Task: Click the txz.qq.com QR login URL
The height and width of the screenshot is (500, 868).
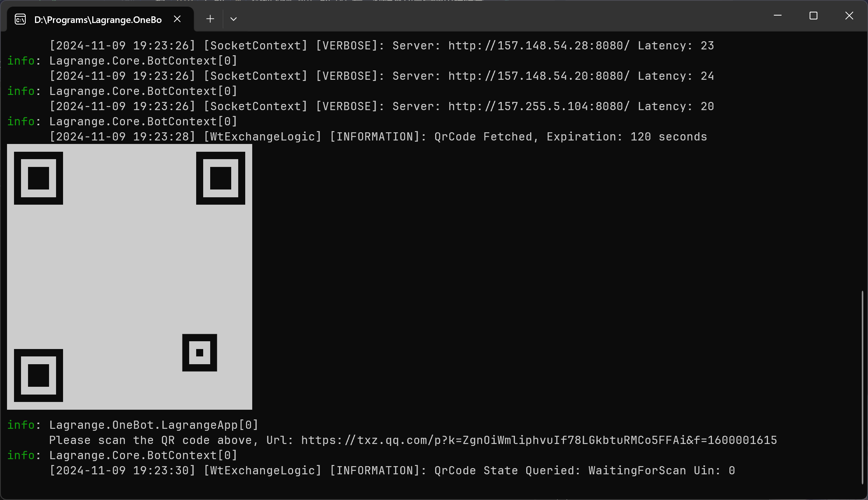Action: (x=539, y=440)
